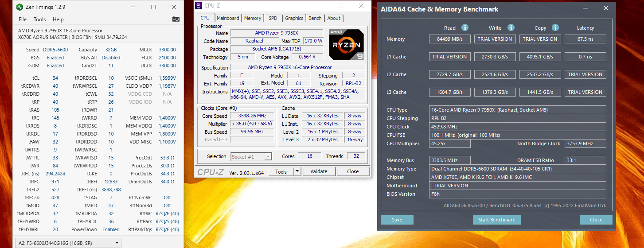Click the AMD Ryzen 9 logo in CPU-Z

tap(346, 44)
